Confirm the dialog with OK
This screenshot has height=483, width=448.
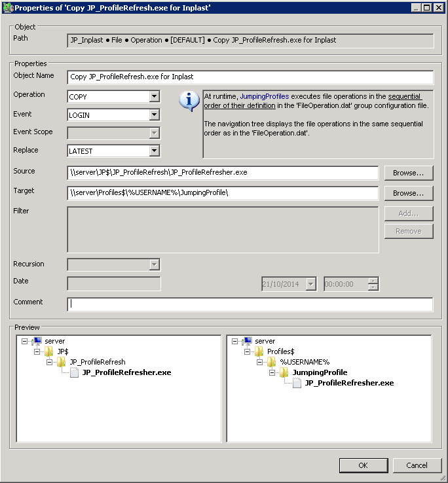pyautogui.click(x=363, y=465)
